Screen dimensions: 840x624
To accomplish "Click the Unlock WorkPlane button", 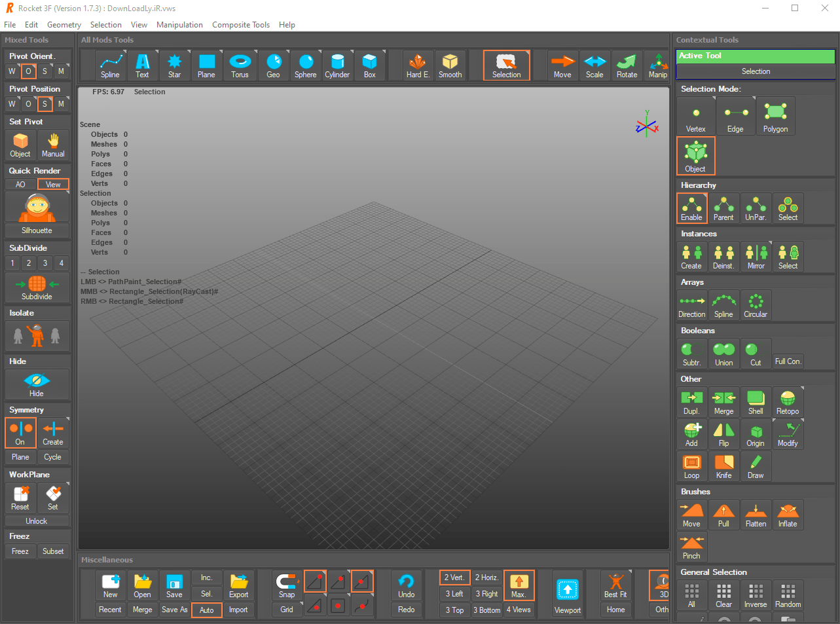I will (x=37, y=521).
